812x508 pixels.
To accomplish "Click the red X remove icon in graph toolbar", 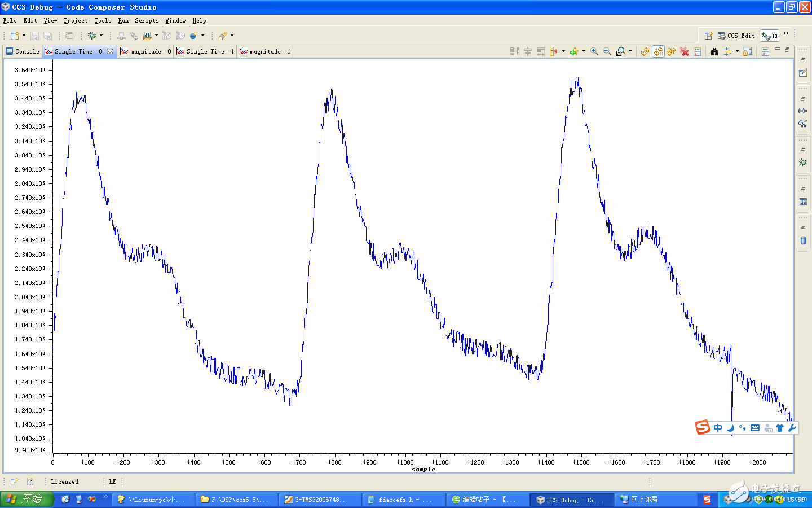I will 684,51.
